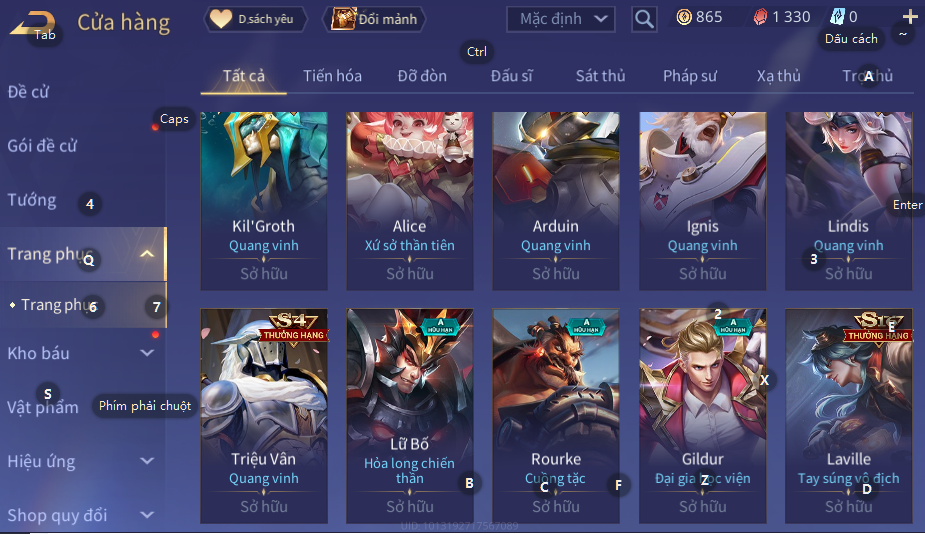Screen dimensions: 925x534
Task: Collapse the Trang phục sidebar section
Action: coord(147,254)
